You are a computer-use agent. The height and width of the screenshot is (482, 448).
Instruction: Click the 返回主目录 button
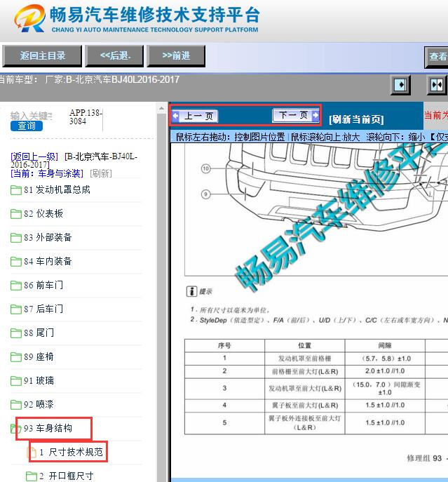(x=42, y=56)
